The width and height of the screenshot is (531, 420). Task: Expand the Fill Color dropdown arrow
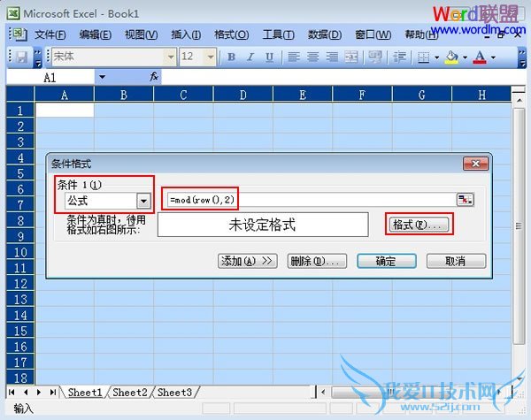(465, 57)
